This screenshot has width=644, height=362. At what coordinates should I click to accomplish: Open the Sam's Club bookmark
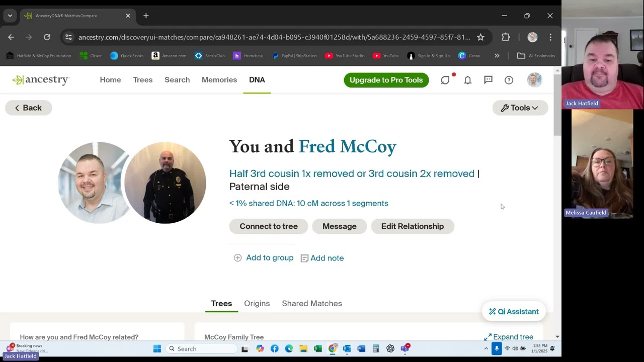(x=209, y=56)
